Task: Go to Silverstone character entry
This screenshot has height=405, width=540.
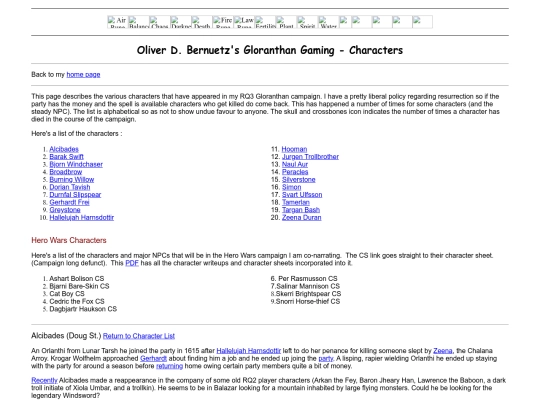Action: [x=299, y=179]
